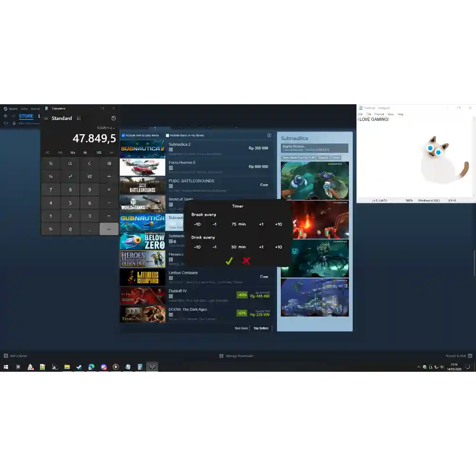Increase Drink every by 10 minutes
The image size is (476, 476).
tap(278, 247)
